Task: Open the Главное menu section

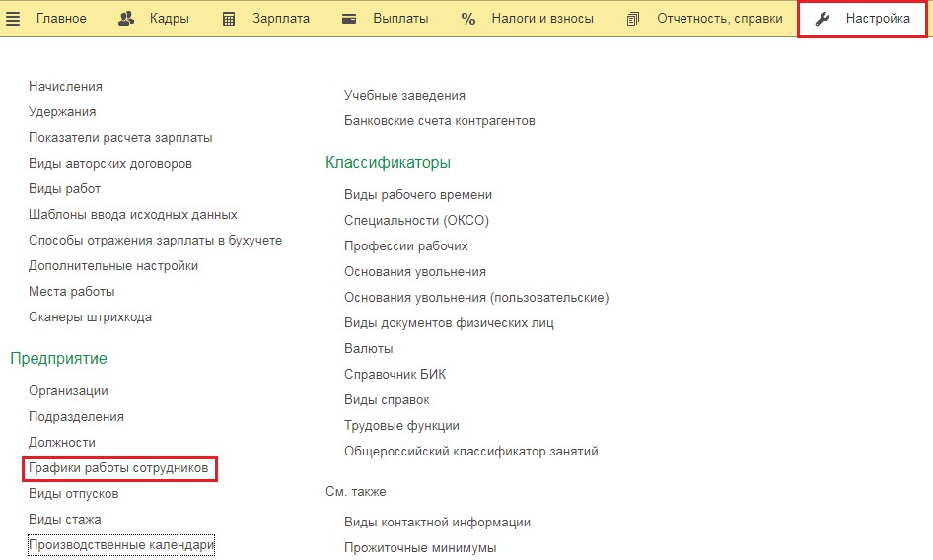Action: (61, 19)
